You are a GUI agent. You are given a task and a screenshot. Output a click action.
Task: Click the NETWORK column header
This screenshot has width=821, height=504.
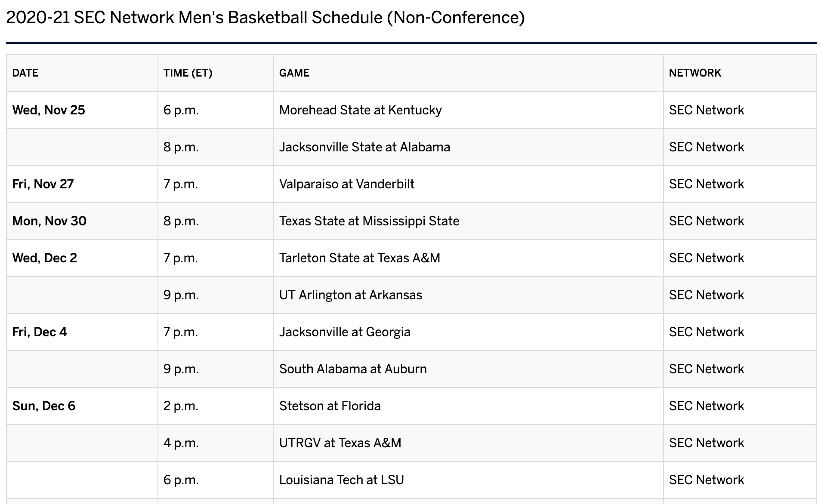(695, 73)
